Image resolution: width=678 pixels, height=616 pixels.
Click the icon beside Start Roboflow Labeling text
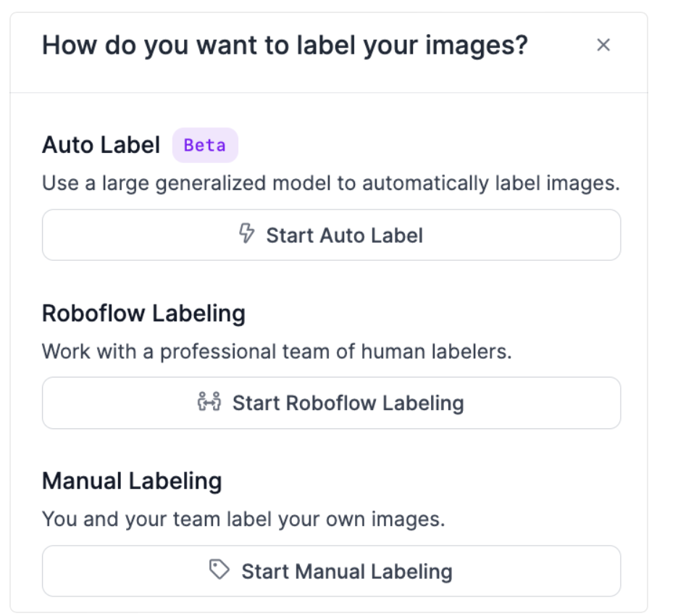click(209, 403)
